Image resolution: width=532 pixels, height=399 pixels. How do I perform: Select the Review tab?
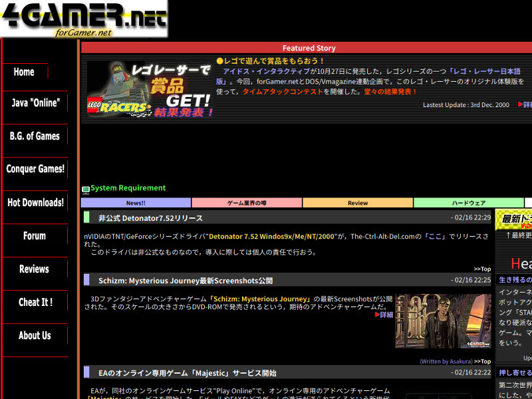[x=358, y=203]
